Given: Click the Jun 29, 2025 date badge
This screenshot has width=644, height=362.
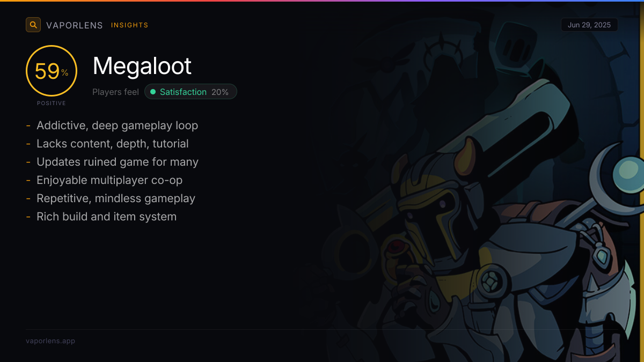Looking at the screenshot, I should click(589, 25).
